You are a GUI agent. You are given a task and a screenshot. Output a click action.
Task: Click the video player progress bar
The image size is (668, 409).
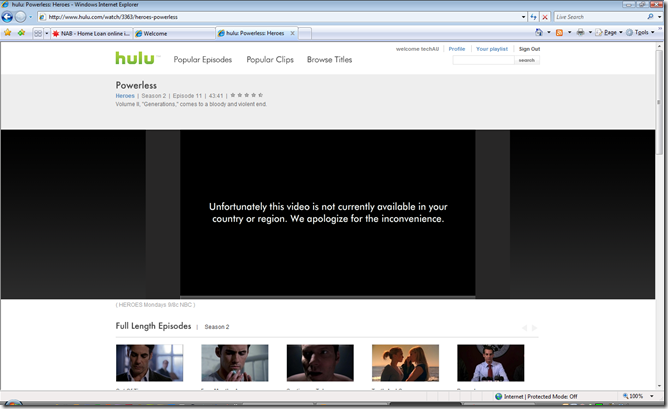(x=327, y=297)
